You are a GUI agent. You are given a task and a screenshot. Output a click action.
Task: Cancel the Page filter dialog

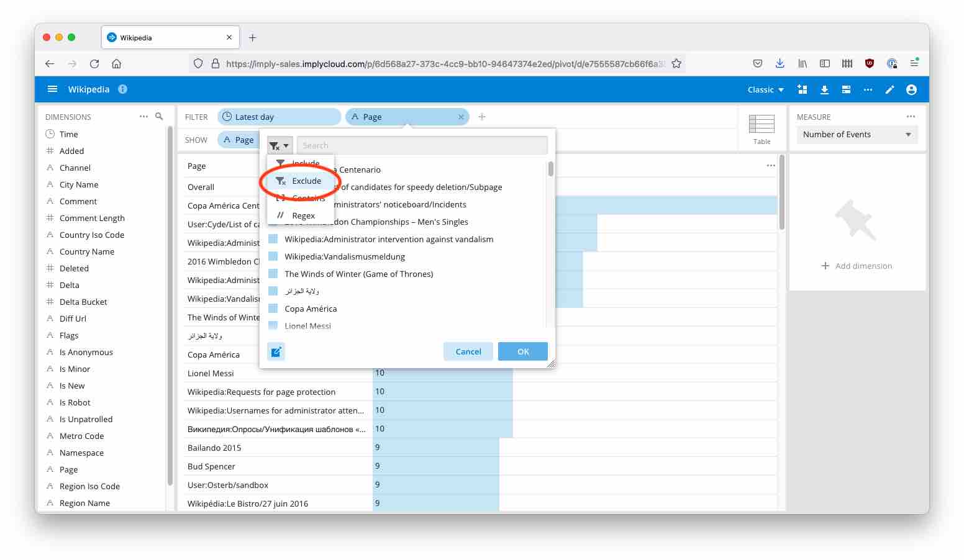468,351
